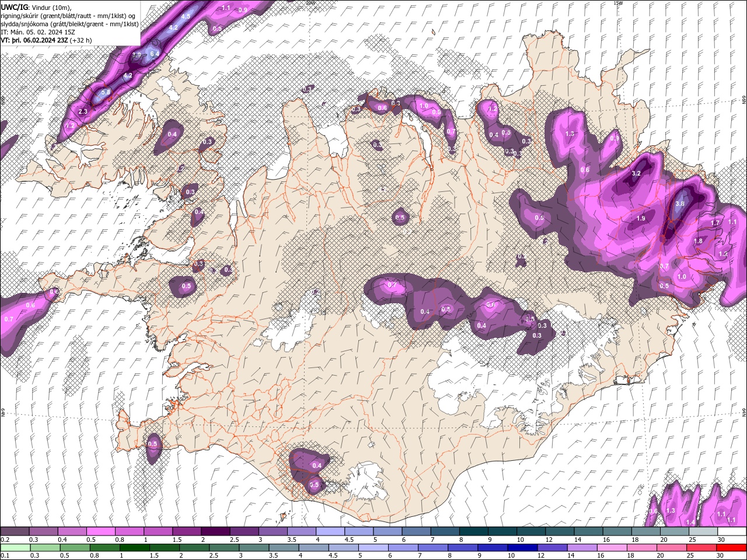Click the darkest purple swatch in snow legend
The width and height of the screenshot is (747, 560).
(215, 531)
